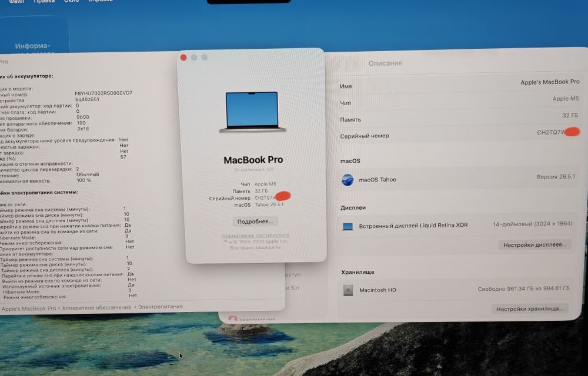The width and height of the screenshot is (588, 376).
Task: Click the циклов перезарядки count row
Action: pos(39,169)
